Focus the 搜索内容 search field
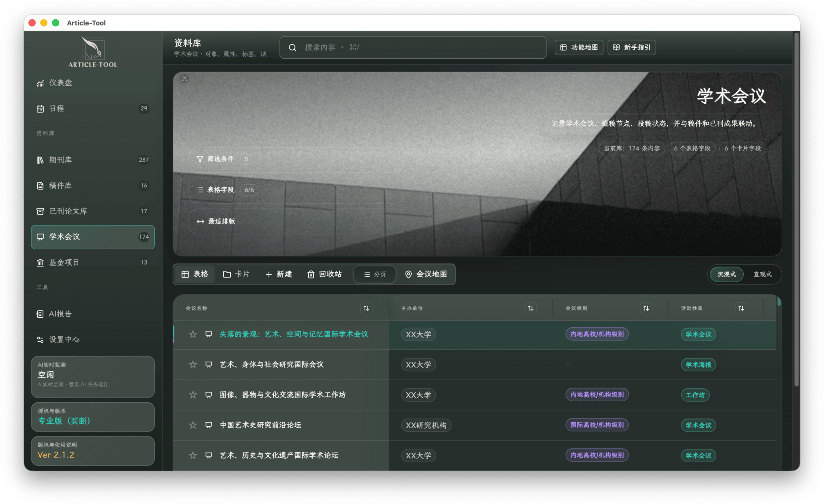Viewport: 824px width, 504px height. 413,47
